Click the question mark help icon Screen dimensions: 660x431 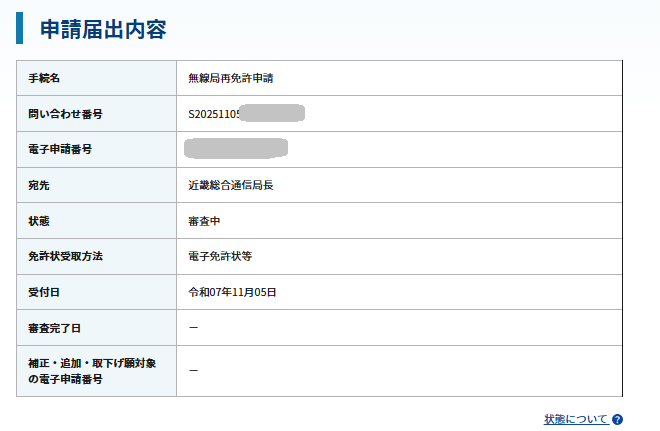pyautogui.click(x=618, y=420)
